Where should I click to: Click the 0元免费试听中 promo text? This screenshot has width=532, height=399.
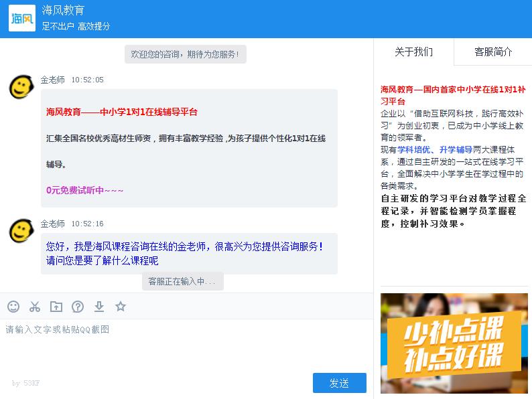coord(85,191)
